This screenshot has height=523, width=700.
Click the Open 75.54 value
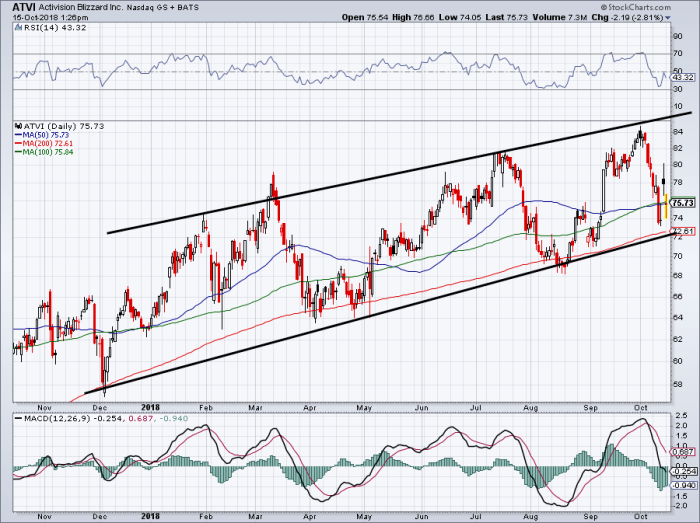[365, 17]
